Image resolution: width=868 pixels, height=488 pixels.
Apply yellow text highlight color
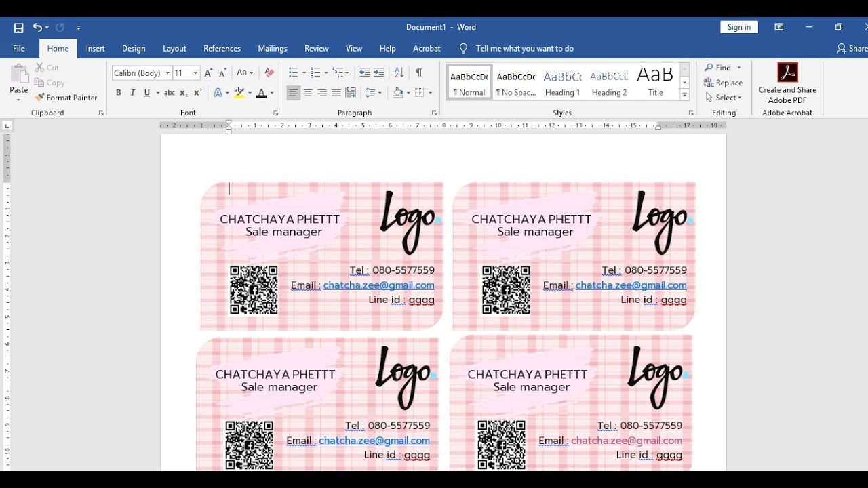coord(238,93)
